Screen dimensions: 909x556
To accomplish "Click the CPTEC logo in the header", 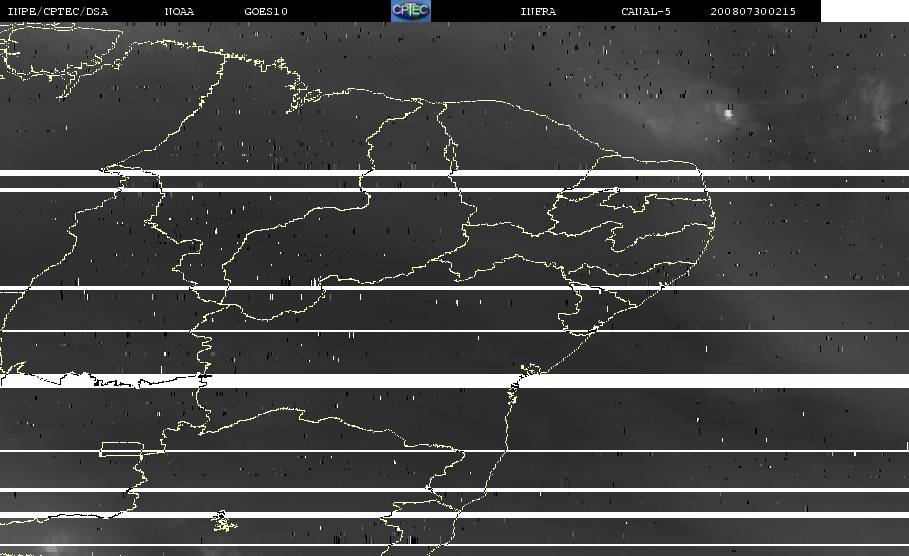I will [410, 11].
